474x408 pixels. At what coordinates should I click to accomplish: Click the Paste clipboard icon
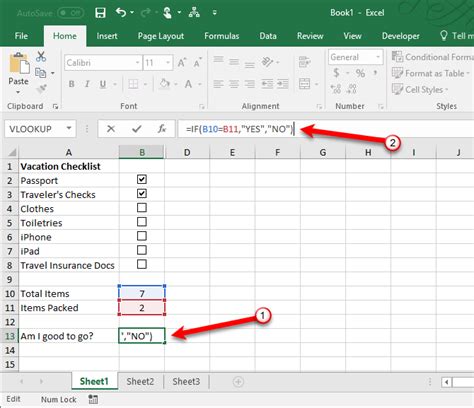tap(19, 63)
